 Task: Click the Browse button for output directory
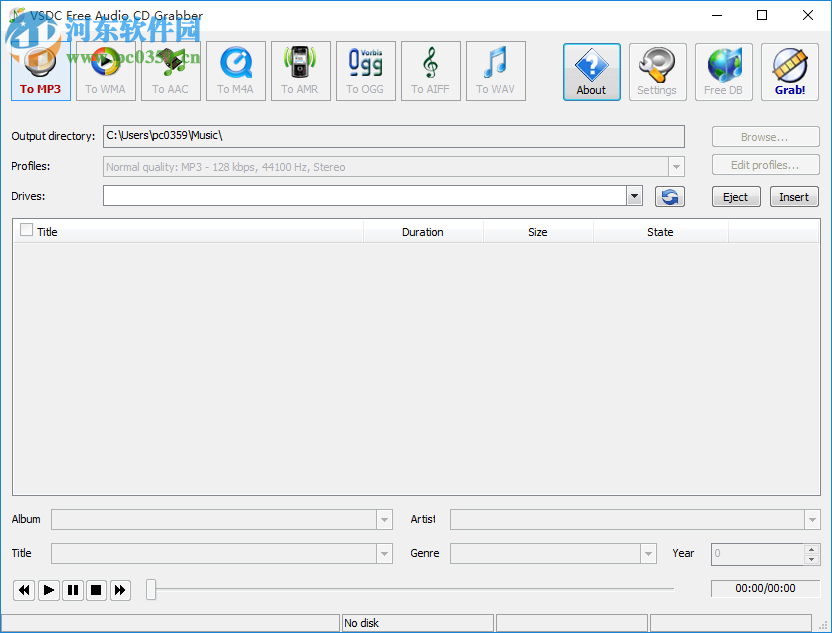765,136
